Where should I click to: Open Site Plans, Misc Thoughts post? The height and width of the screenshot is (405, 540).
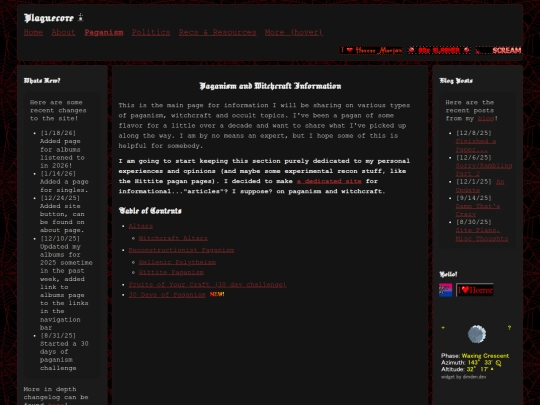pyautogui.click(x=481, y=234)
